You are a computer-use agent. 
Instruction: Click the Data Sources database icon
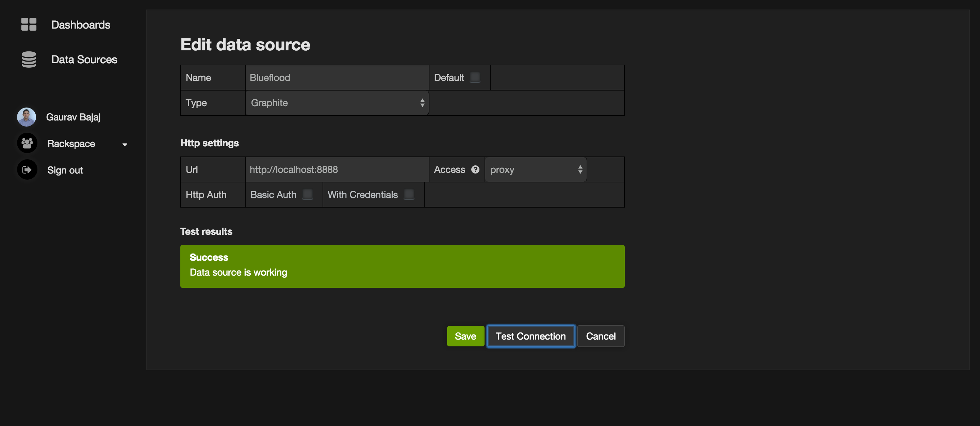(x=29, y=59)
